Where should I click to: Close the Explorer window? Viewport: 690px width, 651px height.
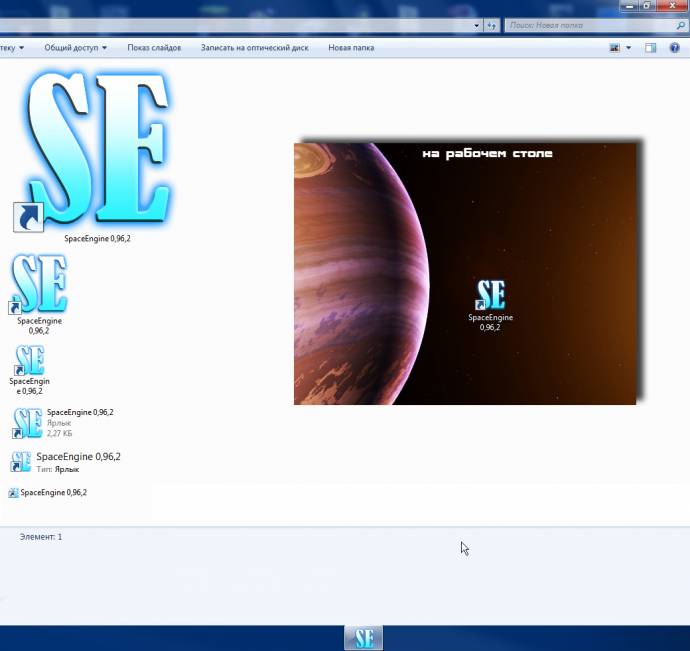pyautogui.click(x=673, y=5)
